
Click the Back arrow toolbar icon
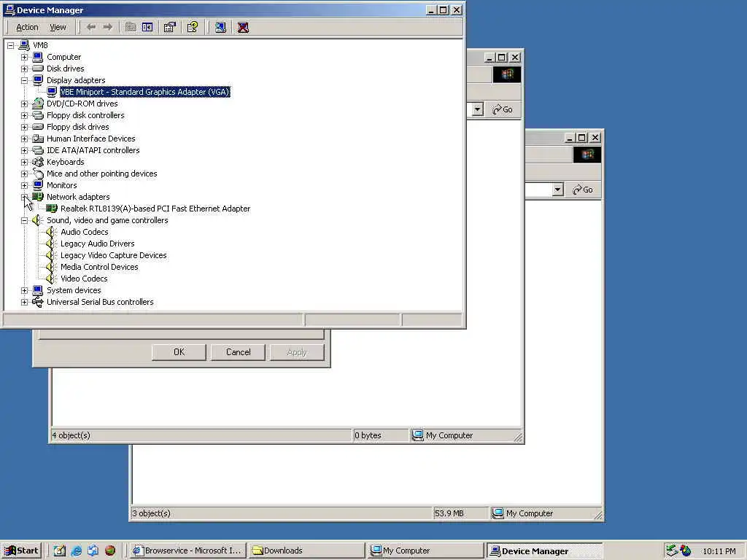(x=91, y=27)
